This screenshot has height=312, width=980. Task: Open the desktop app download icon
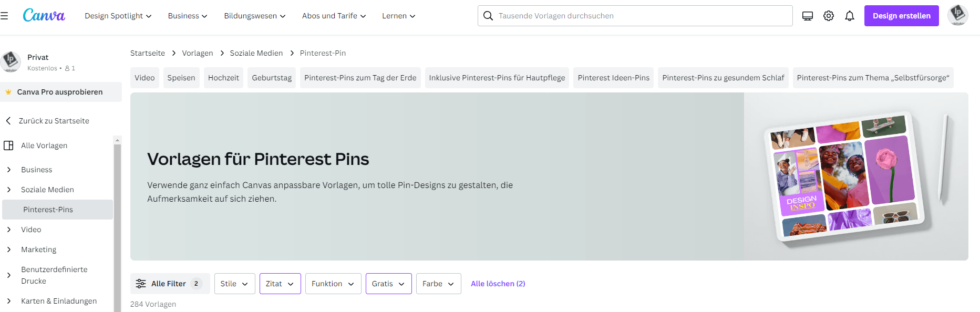point(808,16)
